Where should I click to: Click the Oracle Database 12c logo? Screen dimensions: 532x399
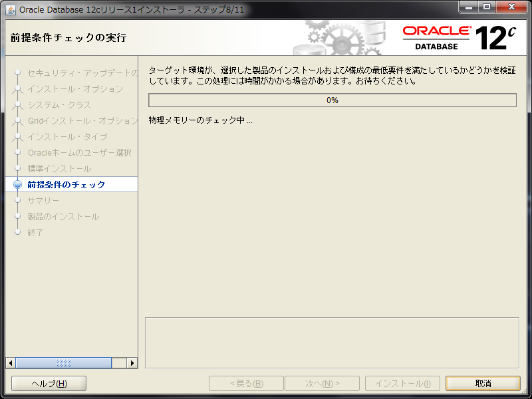point(459,38)
